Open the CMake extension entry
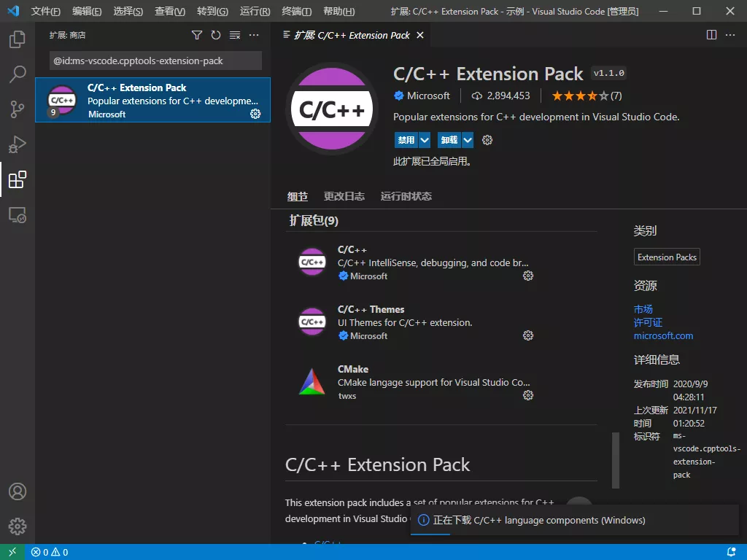The width and height of the screenshot is (747, 560). (x=414, y=382)
